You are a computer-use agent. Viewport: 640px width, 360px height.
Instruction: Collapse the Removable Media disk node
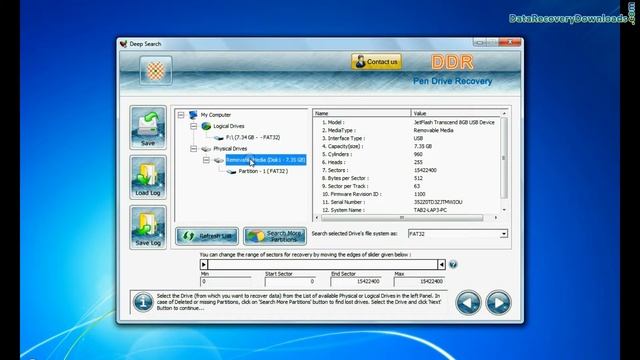206,160
